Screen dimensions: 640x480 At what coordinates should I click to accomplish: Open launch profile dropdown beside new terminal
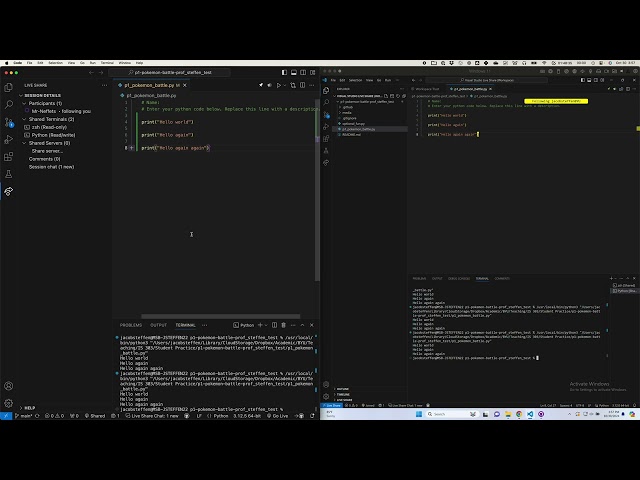[266, 325]
